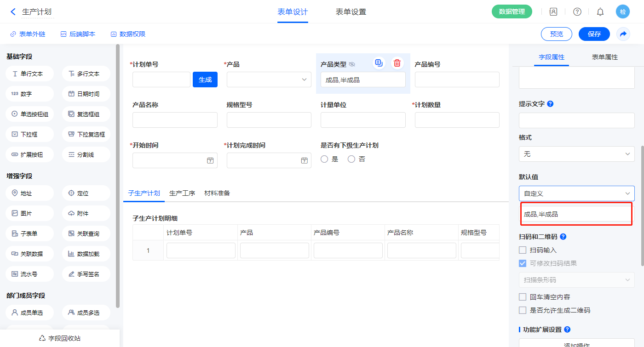Enable the 扫码输入 checkbox

coord(523,250)
